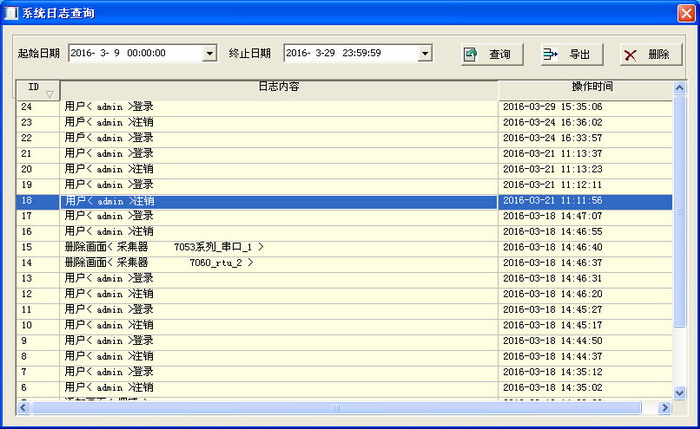
Task: Click the horizontal scrollbar right arrow
Action: pos(664,408)
